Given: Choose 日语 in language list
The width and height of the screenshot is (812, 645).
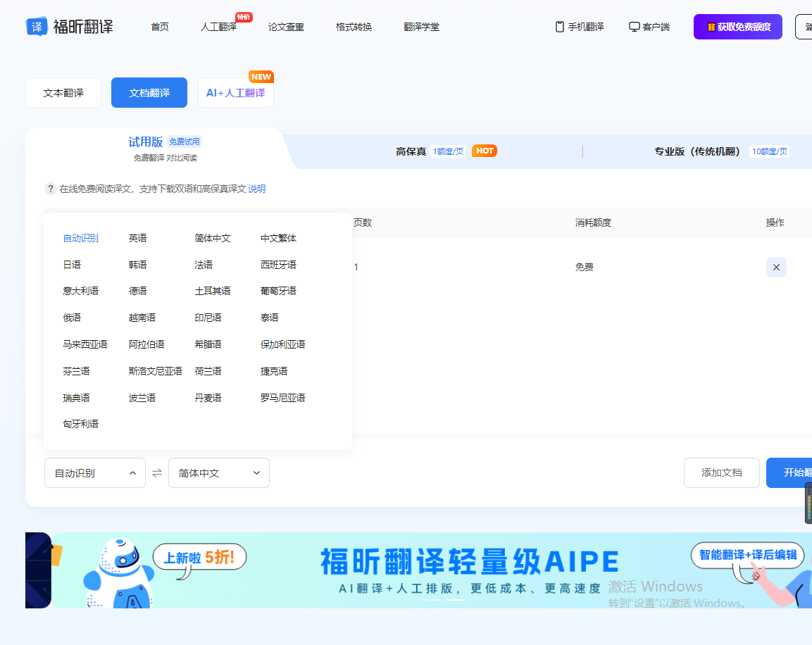Looking at the screenshot, I should (x=71, y=265).
